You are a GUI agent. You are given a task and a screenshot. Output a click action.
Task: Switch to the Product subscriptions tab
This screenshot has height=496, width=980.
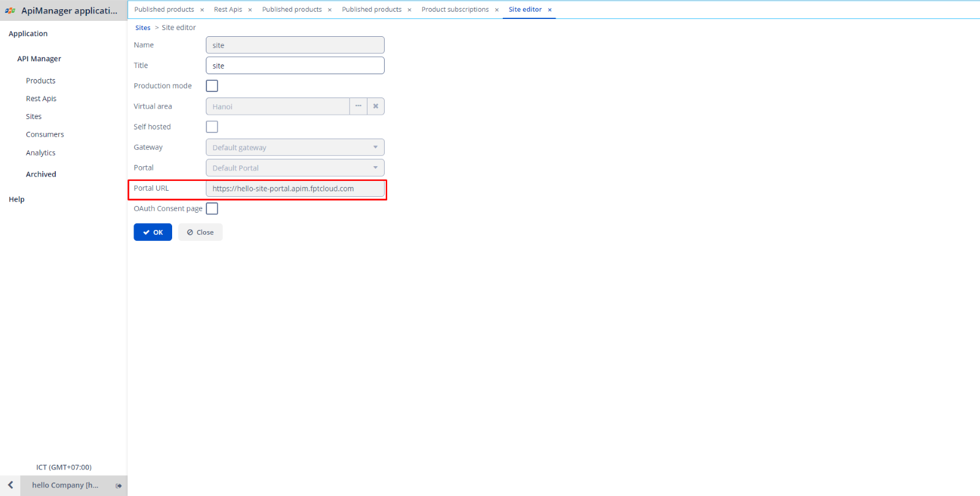pos(455,10)
